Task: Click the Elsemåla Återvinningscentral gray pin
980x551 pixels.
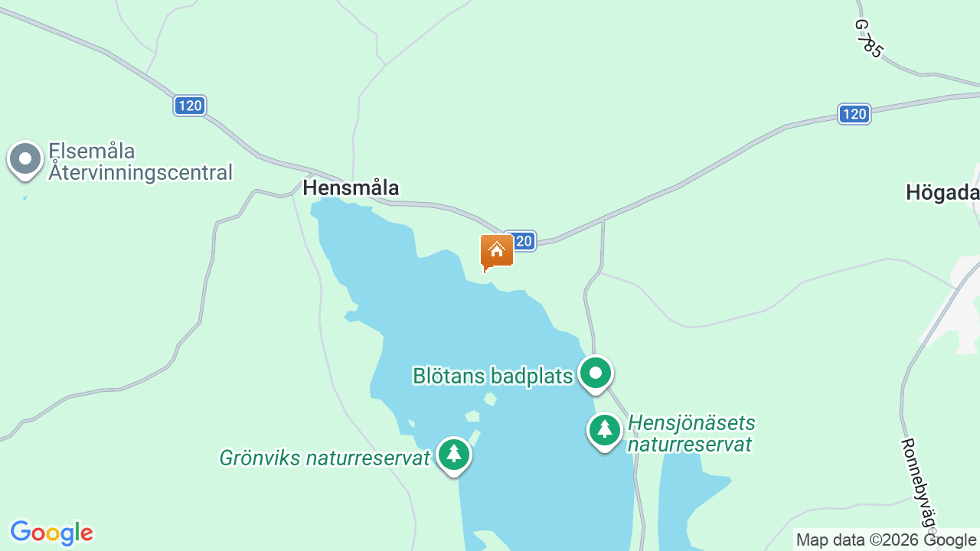Action: tap(25, 161)
